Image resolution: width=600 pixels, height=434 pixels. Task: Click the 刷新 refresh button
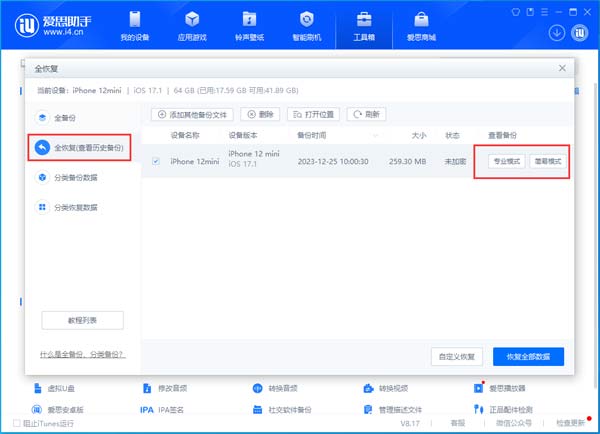[x=366, y=114]
